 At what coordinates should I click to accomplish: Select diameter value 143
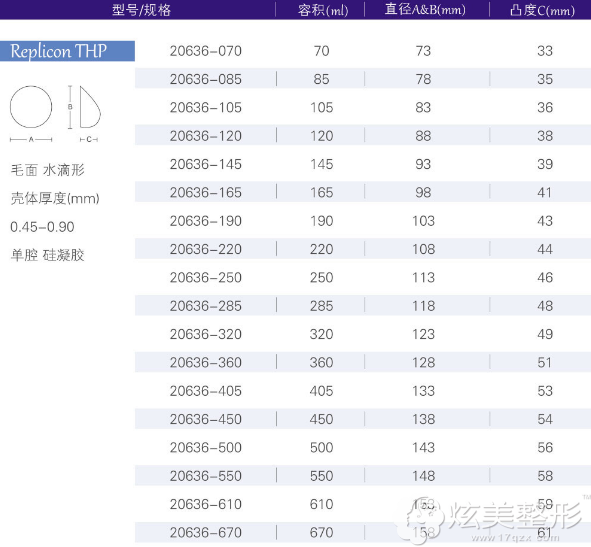click(424, 447)
